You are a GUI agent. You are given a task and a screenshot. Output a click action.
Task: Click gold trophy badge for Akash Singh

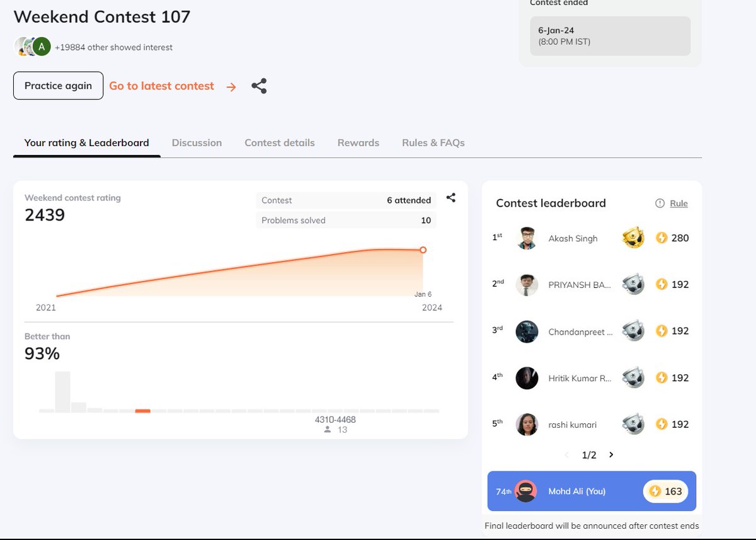(x=633, y=238)
